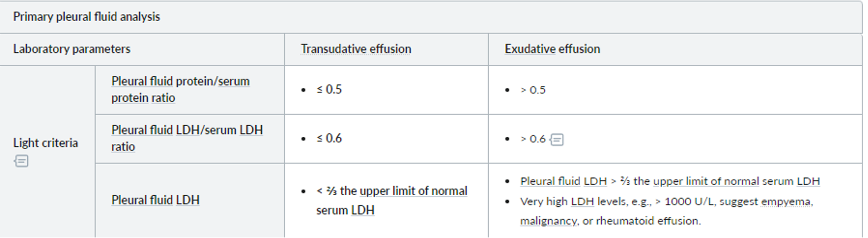Screen dimensions: 868x238
Task: Click the ≤ 0.6 transudative value
Action: tap(329, 138)
